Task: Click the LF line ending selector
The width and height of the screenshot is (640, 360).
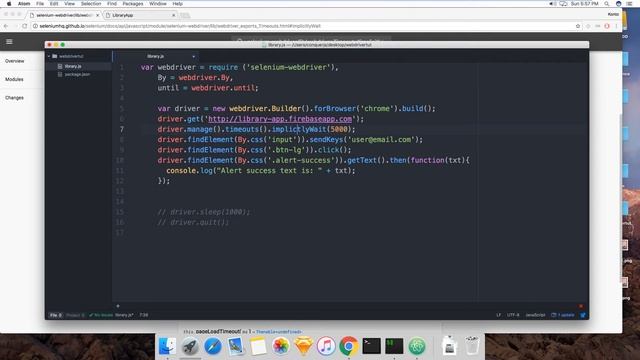Action: click(498, 315)
